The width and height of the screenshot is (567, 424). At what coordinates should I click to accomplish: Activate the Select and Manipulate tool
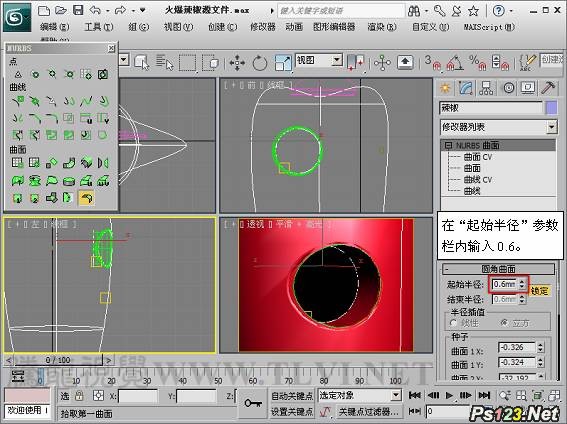click(x=382, y=63)
